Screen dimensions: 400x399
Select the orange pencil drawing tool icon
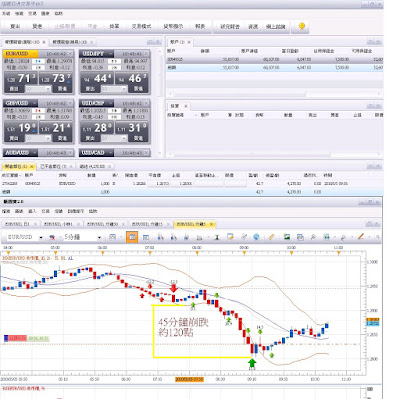(360, 237)
